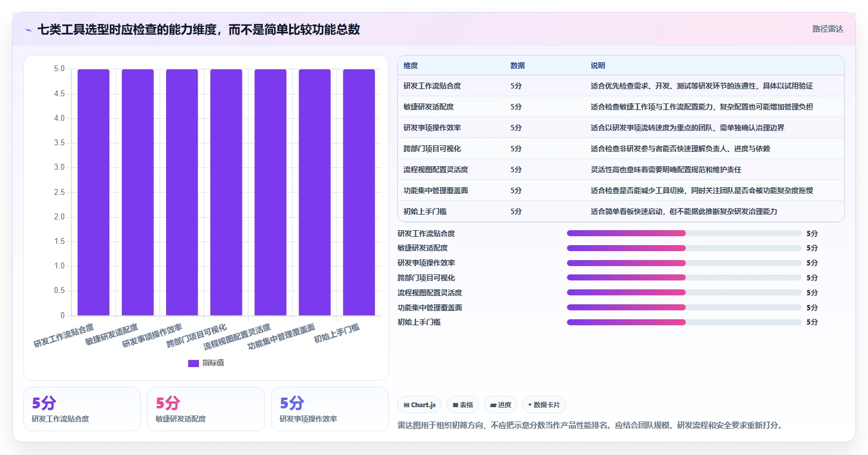Click the description starting 适合检查非研发参与者
Screen dimensions: 868x455
pyautogui.click(x=680, y=149)
